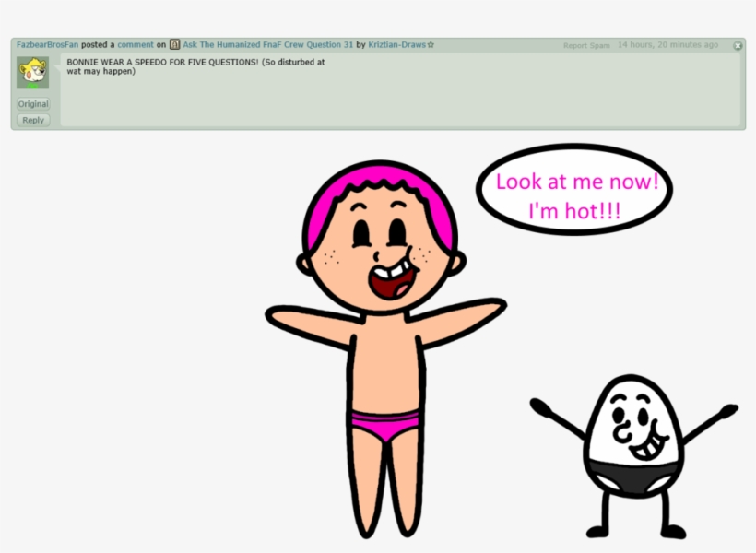The height and width of the screenshot is (553, 756).
Task: Click the 'Look at me now!' speech bubble
Action: tap(574, 190)
